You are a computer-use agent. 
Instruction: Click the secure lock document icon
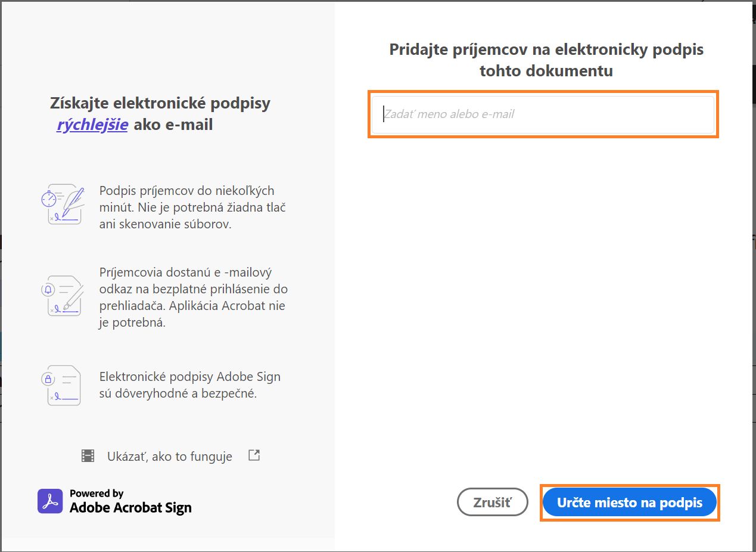point(63,385)
